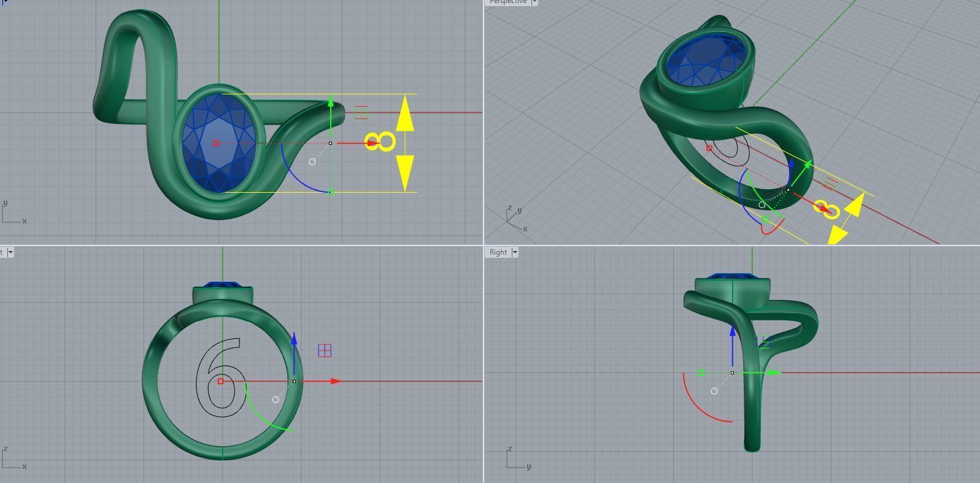Click the blue Z move arrow in Right view
The height and width of the screenshot is (483, 980).
pyautogui.click(x=732, y=347)
